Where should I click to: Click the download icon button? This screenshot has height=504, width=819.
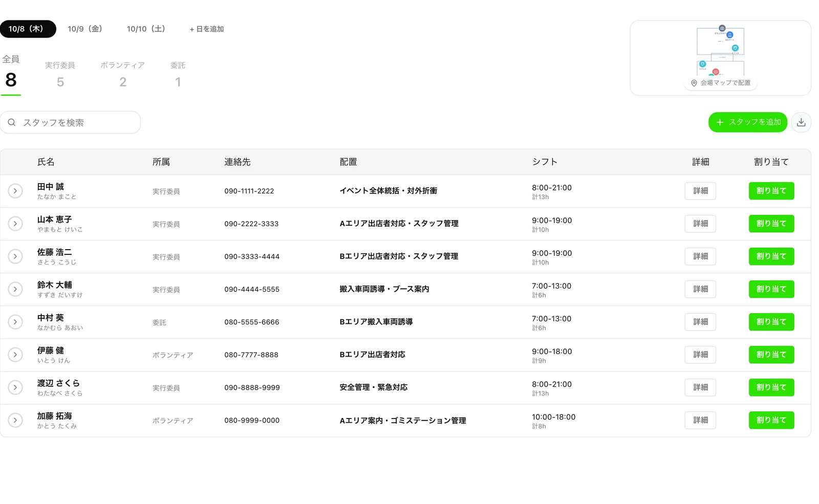(x=801, y=122)
